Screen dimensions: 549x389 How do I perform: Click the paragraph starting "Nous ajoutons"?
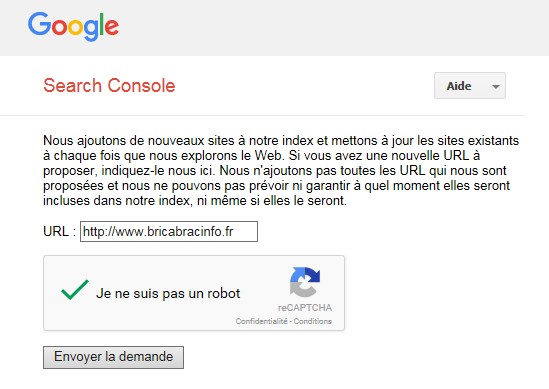click(x=281, y=171)
